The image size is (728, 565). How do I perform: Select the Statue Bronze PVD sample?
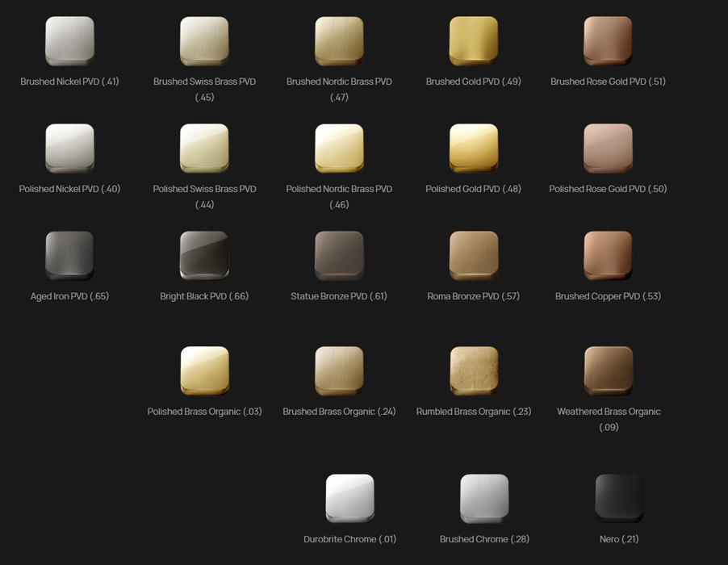[339, 255]
